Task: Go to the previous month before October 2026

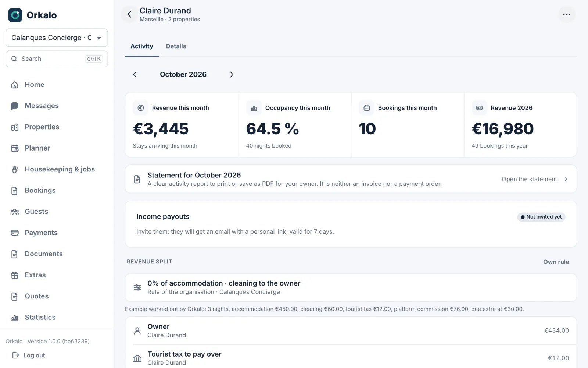Action: coord(135,75)
